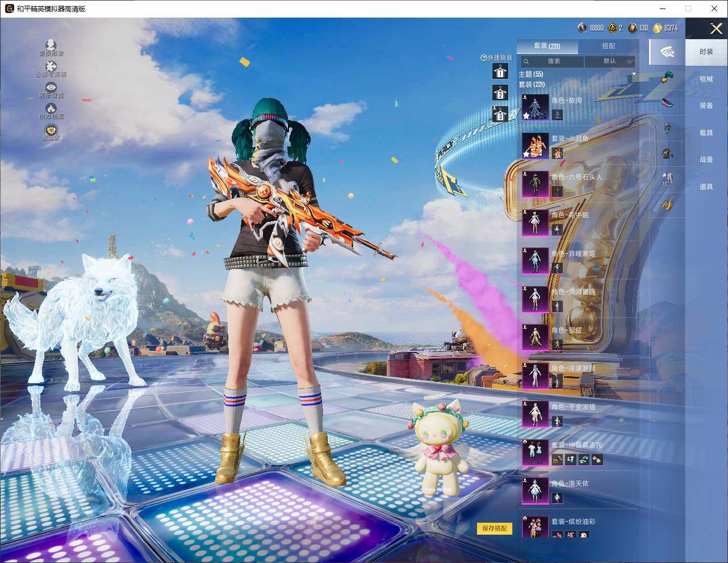
Task: Click the sneaker shoes subcategory icon
Action: tap(667, 103)
